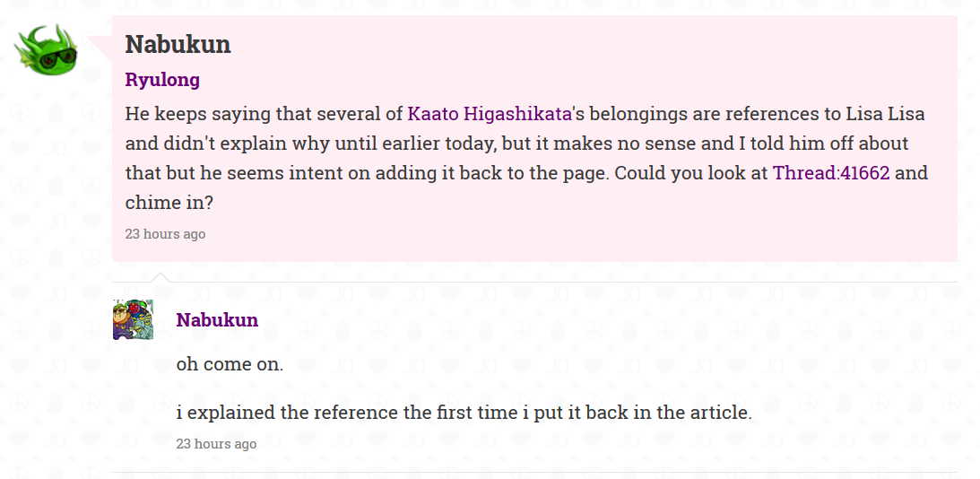Image resolution: width=980 pixels, height=479 pixels.
Task: Click the 'oh come on.' reply line
Action: pyautogui.click(x=230, y=364)
